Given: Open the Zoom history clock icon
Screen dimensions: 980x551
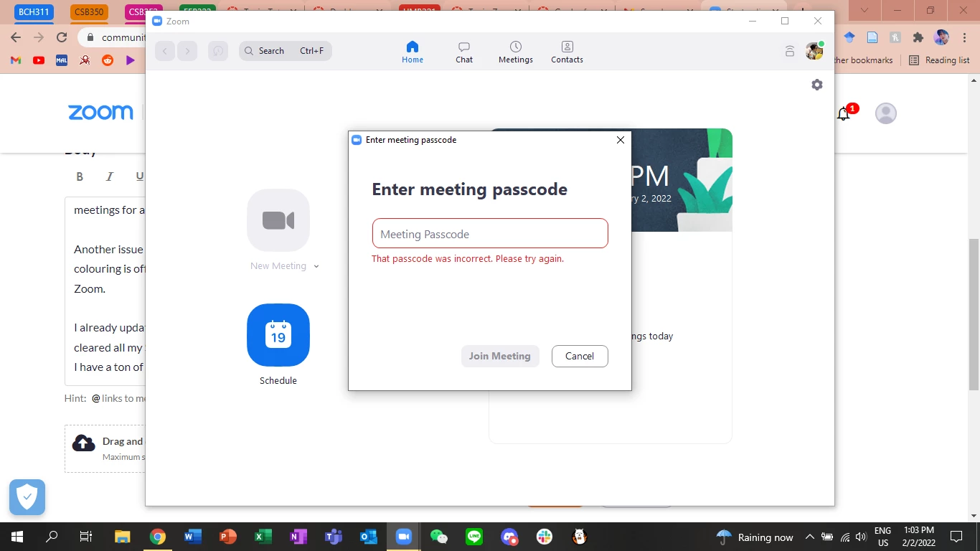Looking at the screenshot, I should pos(218,51).
